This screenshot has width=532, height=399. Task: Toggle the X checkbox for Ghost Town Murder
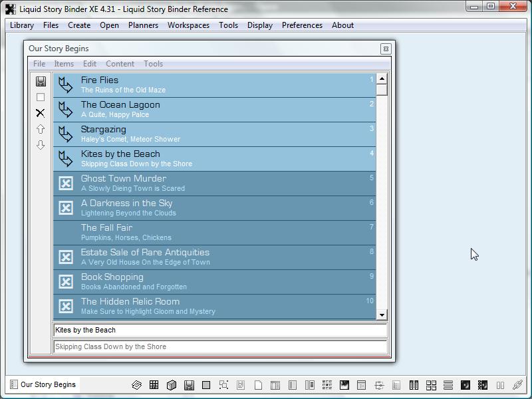(66, 183)
